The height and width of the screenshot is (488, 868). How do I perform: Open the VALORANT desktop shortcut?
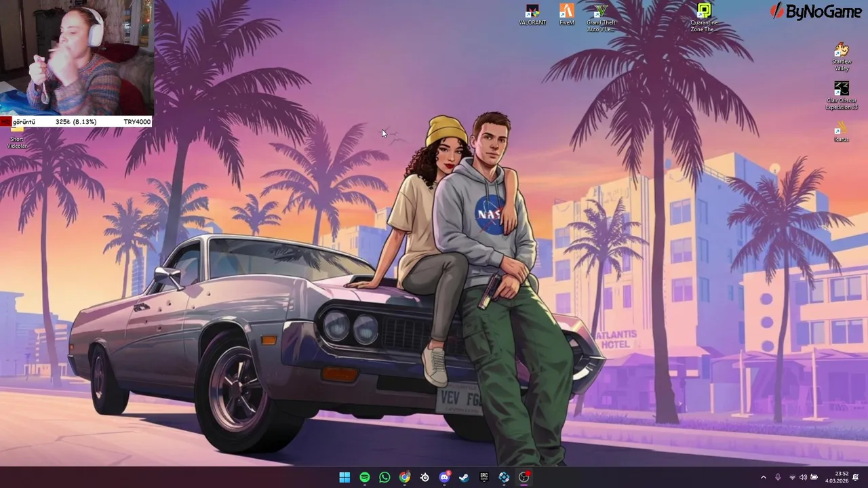532,15
